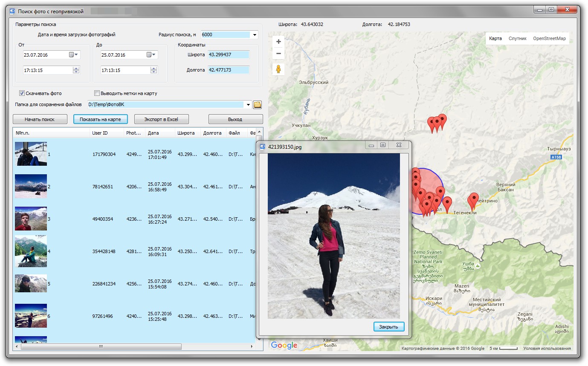588x366 pixels.
Task: Select User ID cell "354428148"
Action: coord(104,251)
